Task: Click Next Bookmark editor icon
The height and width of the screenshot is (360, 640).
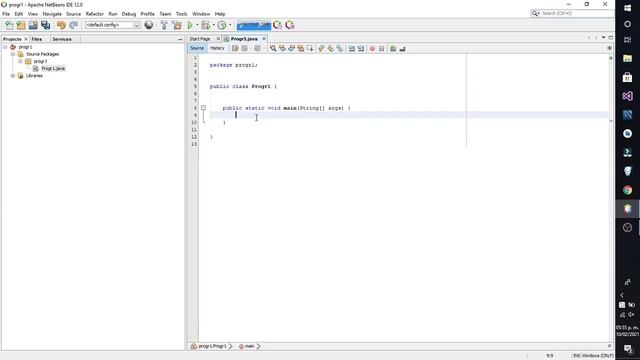Action: click(x=331, y=49)
